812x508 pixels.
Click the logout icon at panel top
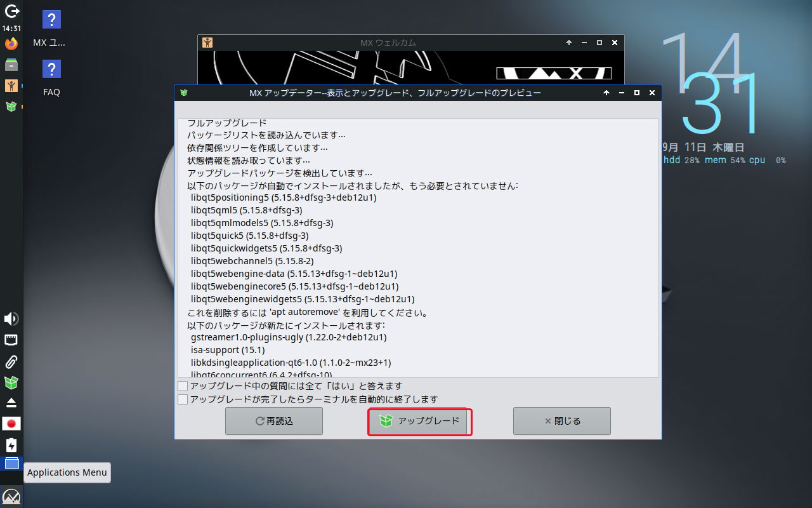tap(11, 11)
